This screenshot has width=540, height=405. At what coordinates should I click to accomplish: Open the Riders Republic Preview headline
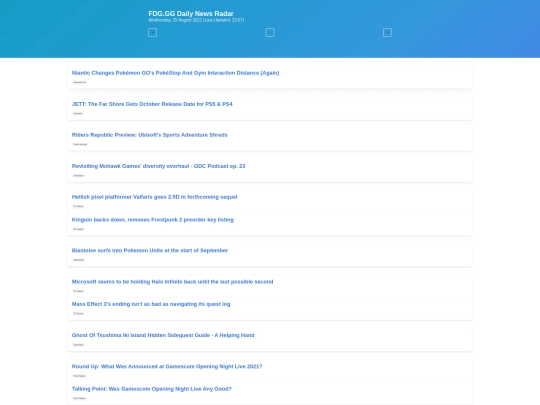tap(149, 135)
